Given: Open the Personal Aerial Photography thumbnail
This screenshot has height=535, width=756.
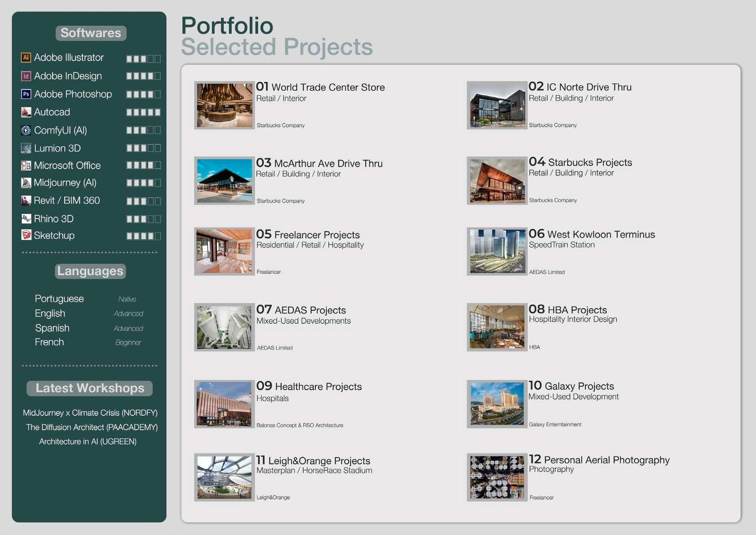Looking at the screenshot, I should click(x=497, y=477).
